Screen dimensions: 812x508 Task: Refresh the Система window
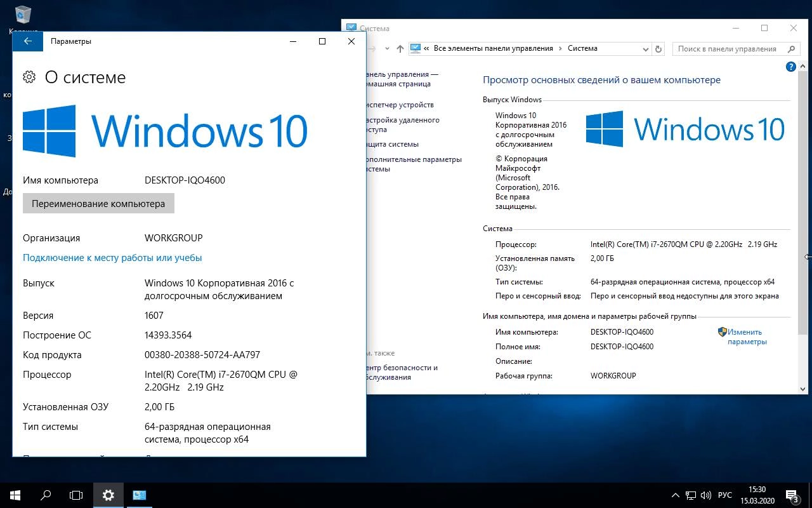click(x=658, y=49)
